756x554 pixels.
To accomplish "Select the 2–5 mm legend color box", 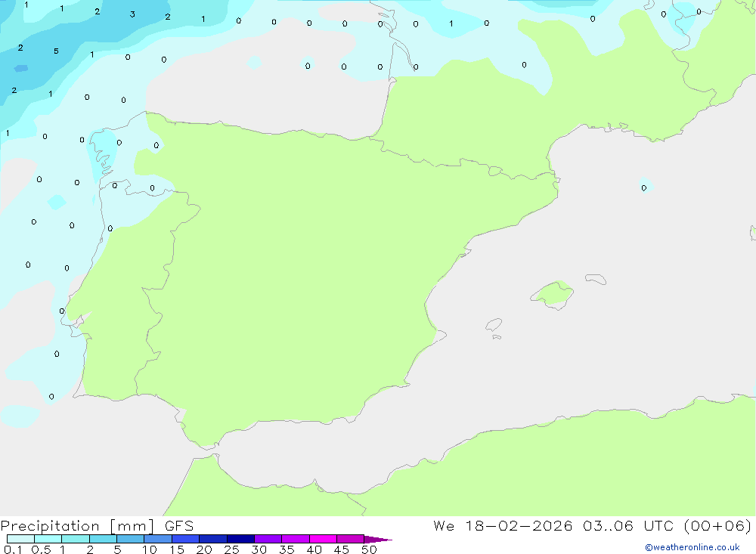I will coord(103,539).
